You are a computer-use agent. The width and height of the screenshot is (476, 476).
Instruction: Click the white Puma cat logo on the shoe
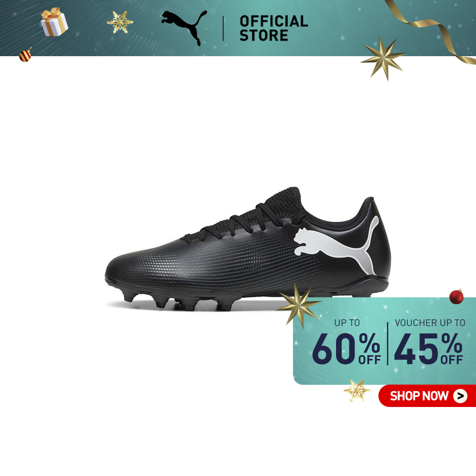click(337, 245)
